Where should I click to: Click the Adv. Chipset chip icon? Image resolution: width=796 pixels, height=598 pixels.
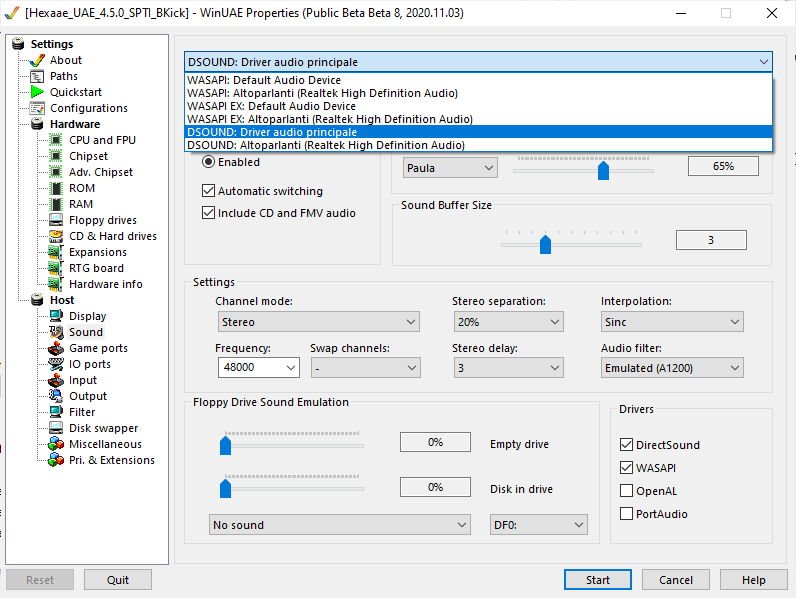[56, 172]
